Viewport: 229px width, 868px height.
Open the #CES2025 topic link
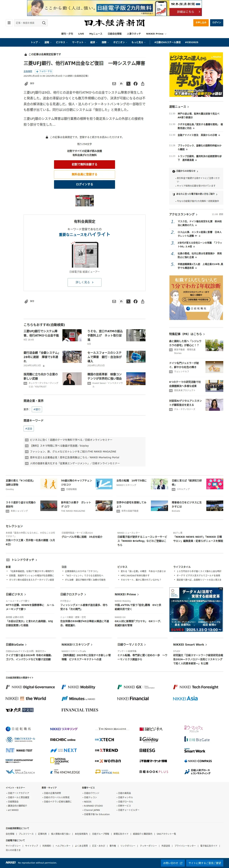click(192, 42)
